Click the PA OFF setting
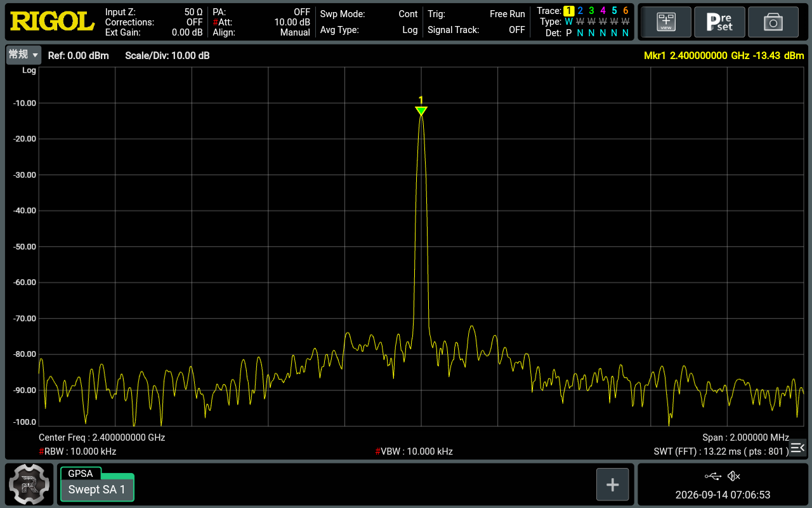 click(x=261, y=12)
